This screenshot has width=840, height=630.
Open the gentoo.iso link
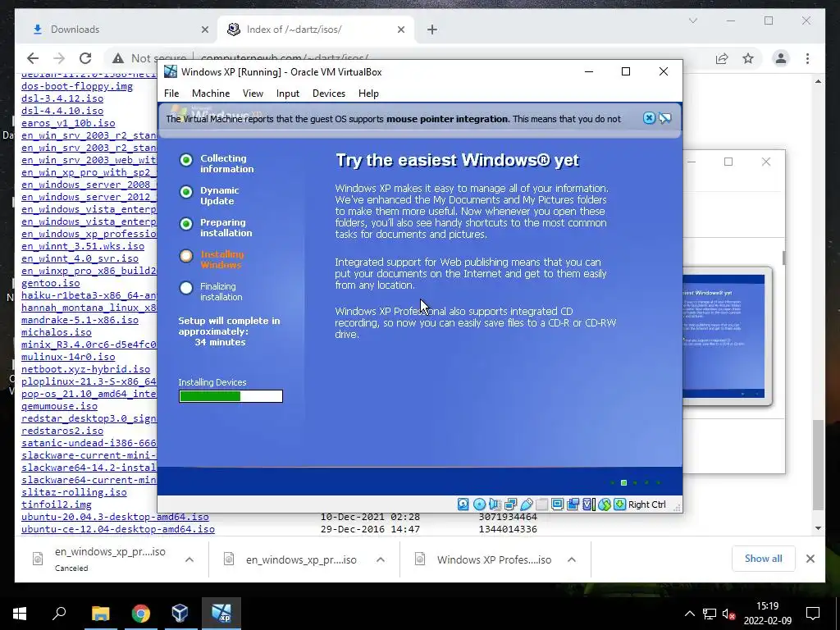[x=50, y=283]
